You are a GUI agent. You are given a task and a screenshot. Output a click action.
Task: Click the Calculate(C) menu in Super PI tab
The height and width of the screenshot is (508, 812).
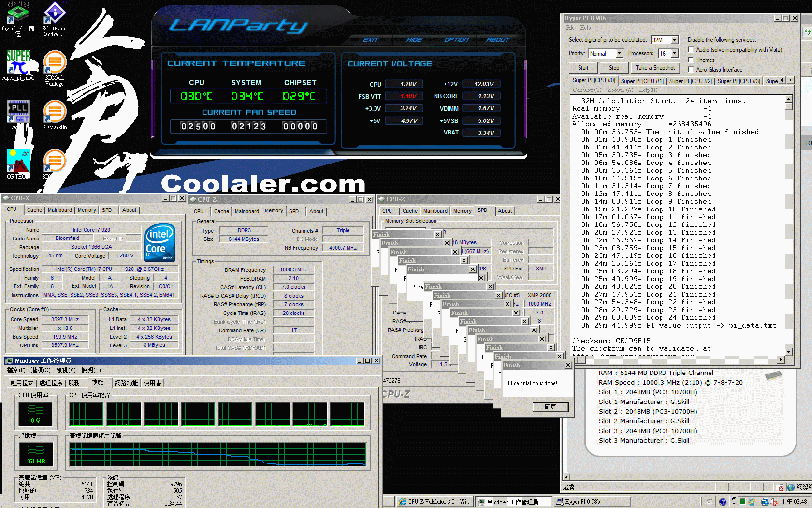point(587,90)
